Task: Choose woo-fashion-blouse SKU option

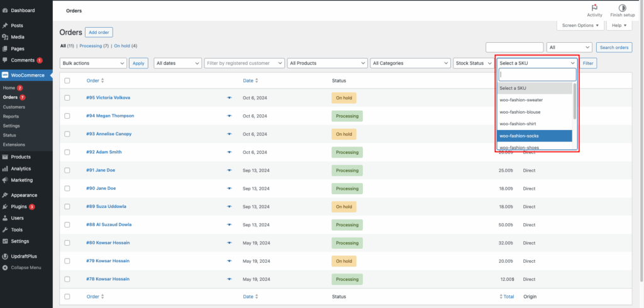Action: click(535, 112)
